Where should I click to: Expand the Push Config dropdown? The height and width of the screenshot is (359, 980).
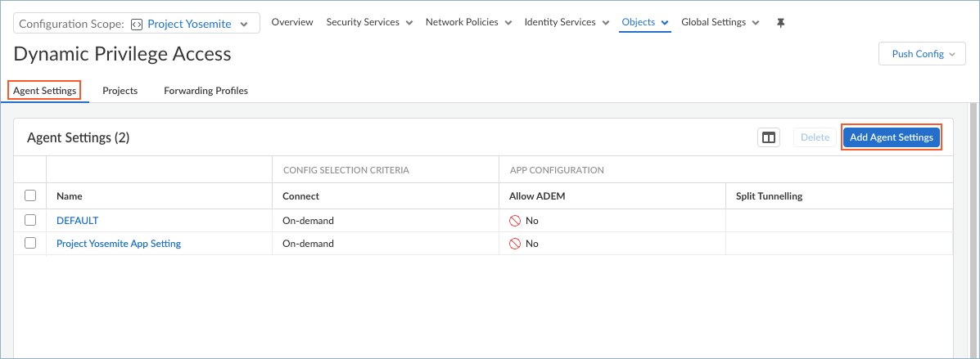(923, 54)
